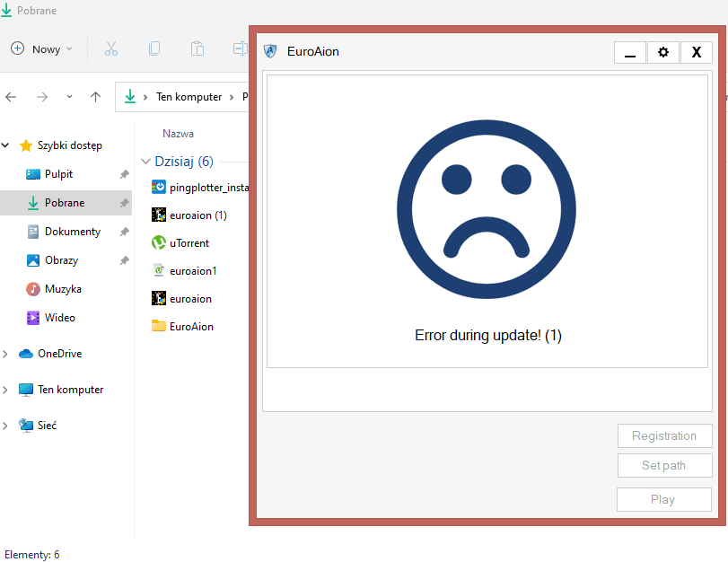The image size is (728, 562).
Task: Click the euroaion1 torrent file
Action: tap(192, 270)
